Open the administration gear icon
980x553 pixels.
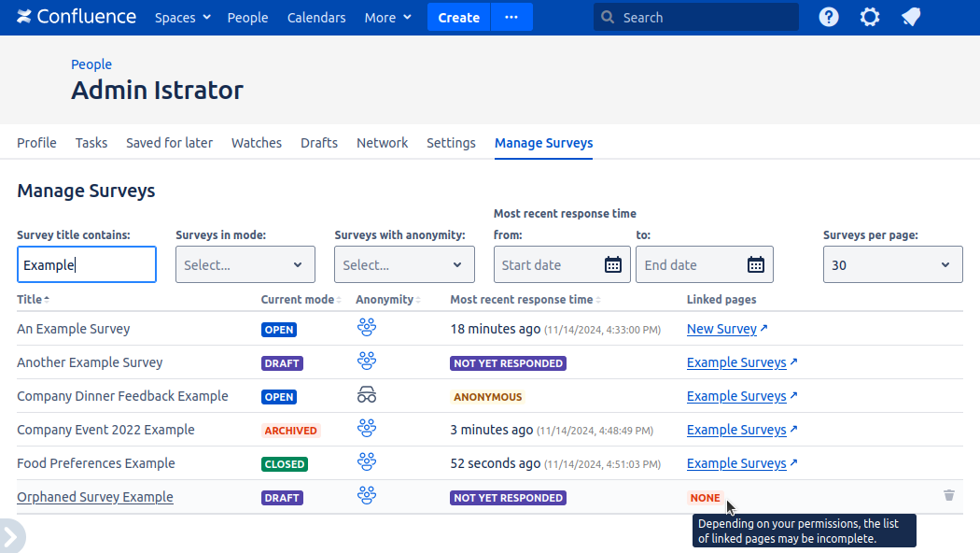pyautogui.click(x=870, y=17)
